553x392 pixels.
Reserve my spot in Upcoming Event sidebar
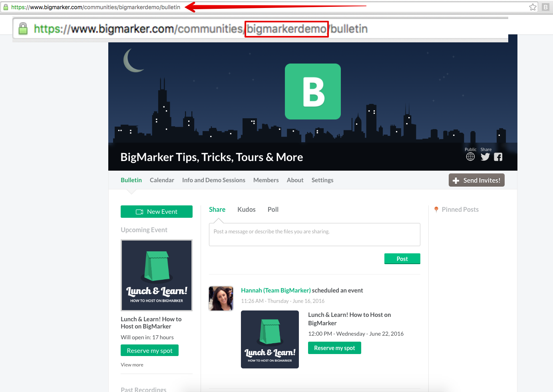(149, 350)
